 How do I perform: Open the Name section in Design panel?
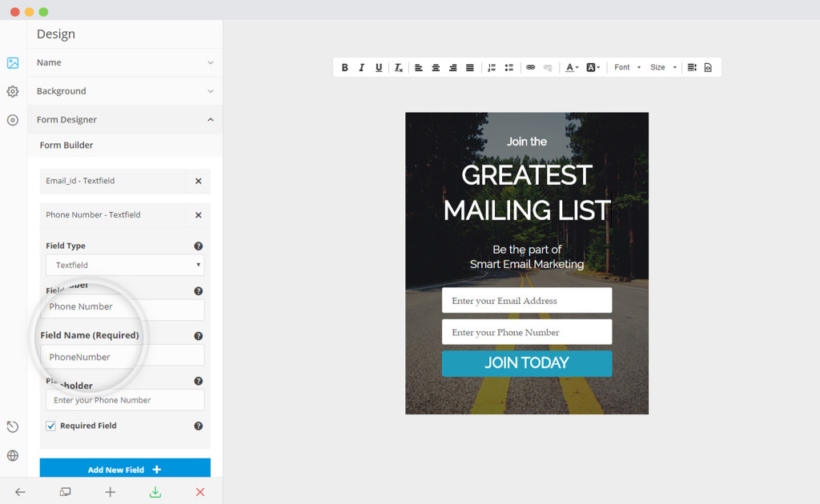[x=124, y=62]
